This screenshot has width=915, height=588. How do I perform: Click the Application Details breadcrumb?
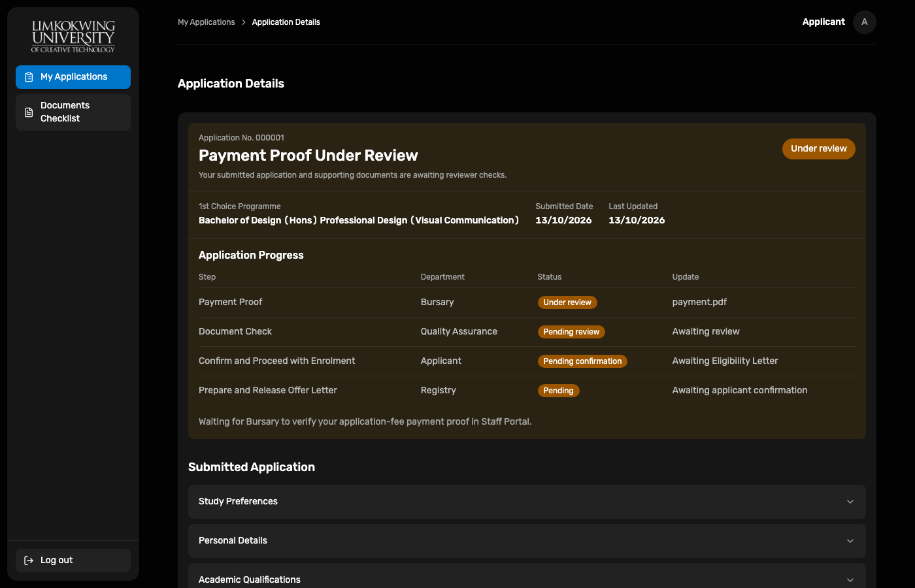pos(286,22)
